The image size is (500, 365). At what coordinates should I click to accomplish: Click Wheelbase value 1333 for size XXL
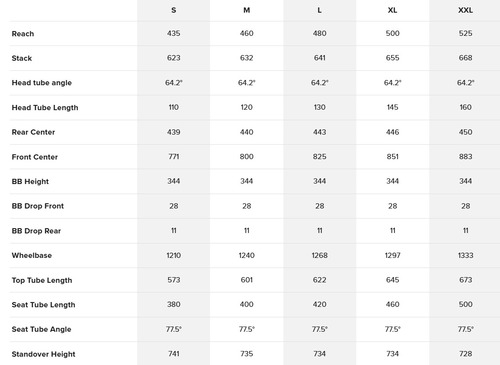click(x=465, y=255)
